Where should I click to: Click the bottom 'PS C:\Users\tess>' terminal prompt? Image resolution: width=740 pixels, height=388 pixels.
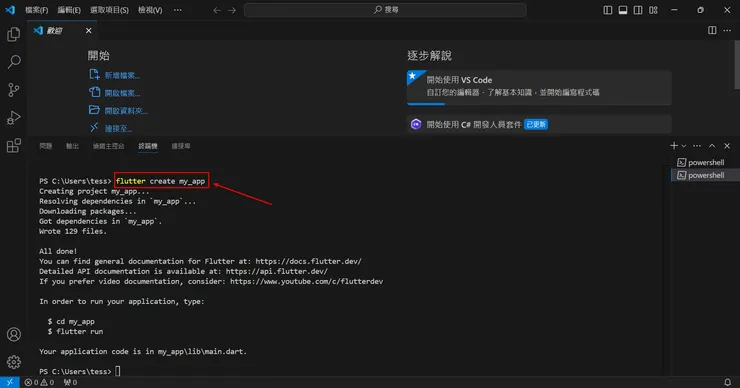point(75,371)
